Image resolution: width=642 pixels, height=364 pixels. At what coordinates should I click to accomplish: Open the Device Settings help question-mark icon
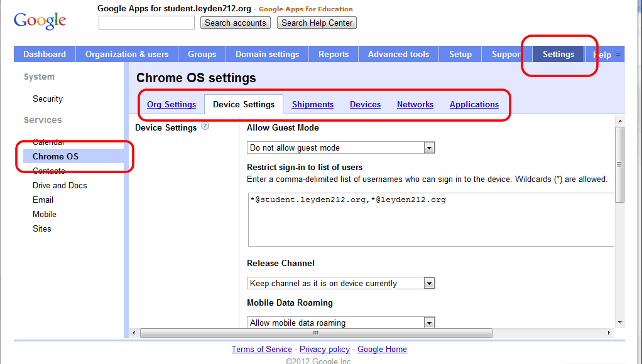205,126
